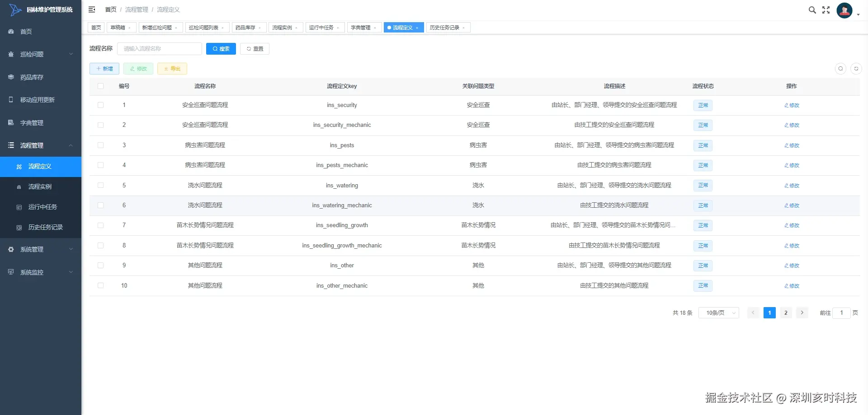
Task: Open the dropdown caret beside the avatar
Action: point(858,14)
